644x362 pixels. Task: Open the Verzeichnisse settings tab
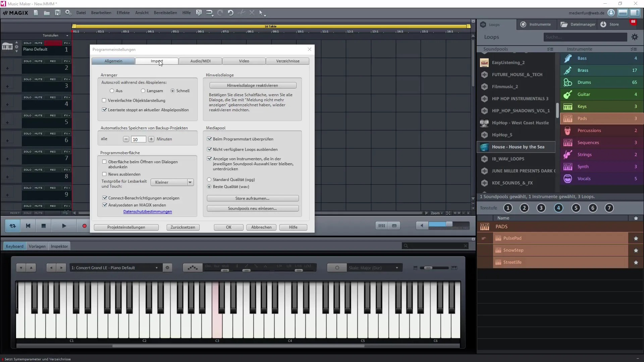click(x=288, y=61)
